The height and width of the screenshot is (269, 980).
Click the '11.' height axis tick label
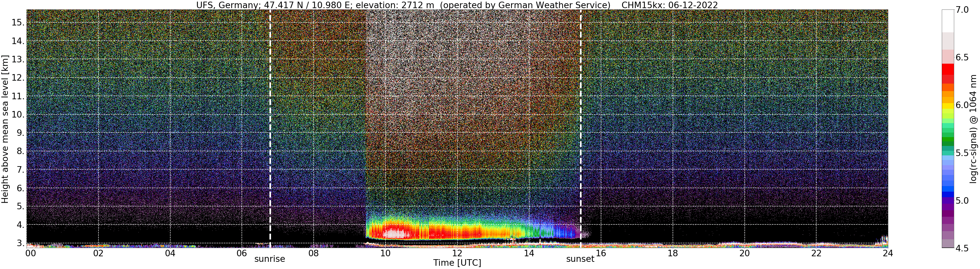coord(18,96)
